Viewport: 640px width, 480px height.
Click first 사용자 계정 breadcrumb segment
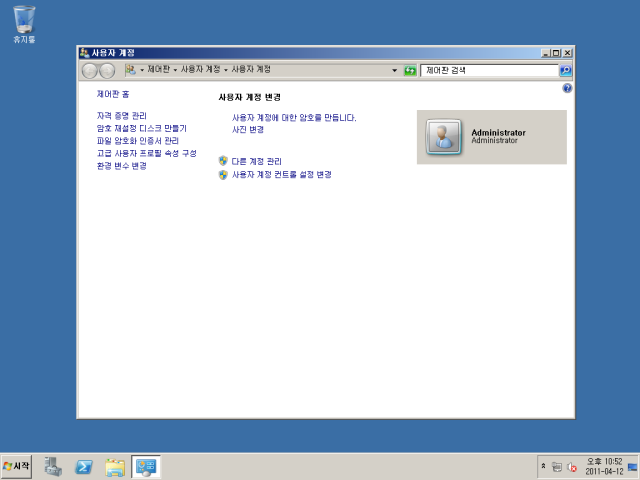200,69
